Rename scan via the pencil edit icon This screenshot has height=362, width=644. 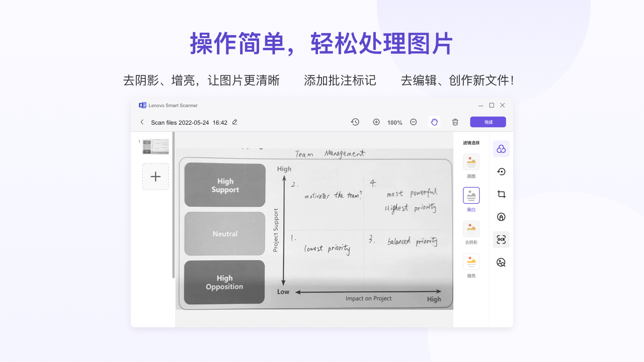pyautogui.click(x=234, y=122)
